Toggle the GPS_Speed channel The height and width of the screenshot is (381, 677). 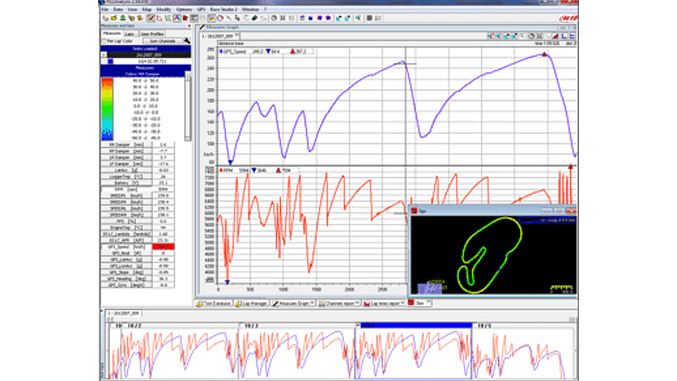click(x=126, y=247)
